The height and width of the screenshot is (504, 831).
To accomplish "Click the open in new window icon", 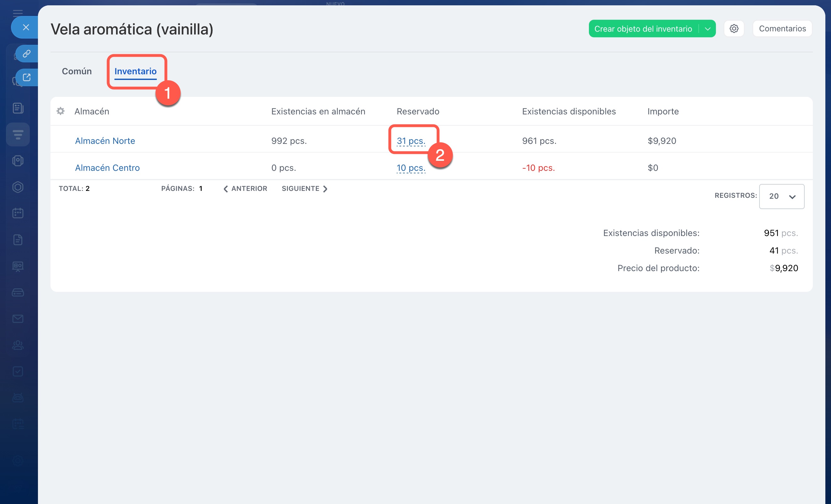I will tap(27, 77).
